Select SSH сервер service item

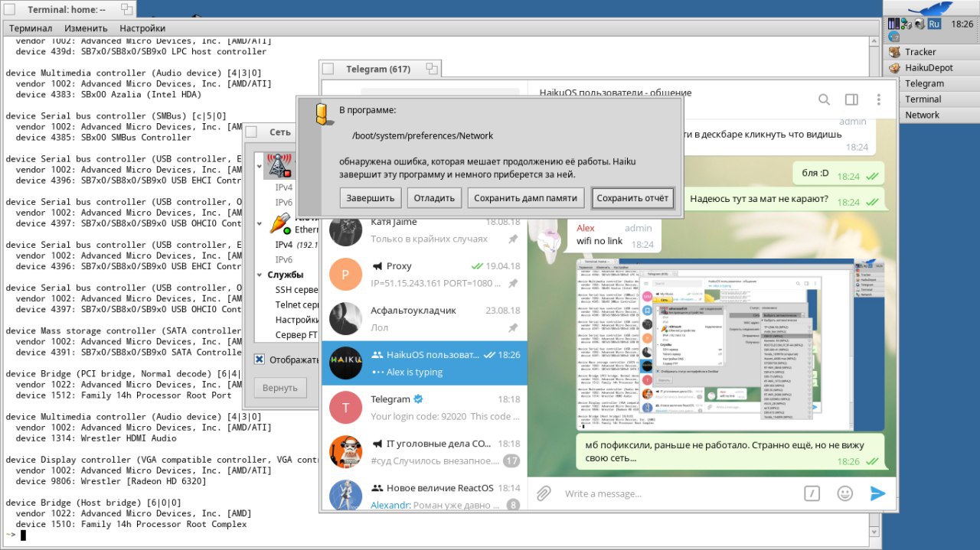pyautogui.click(x=297, y=290)
